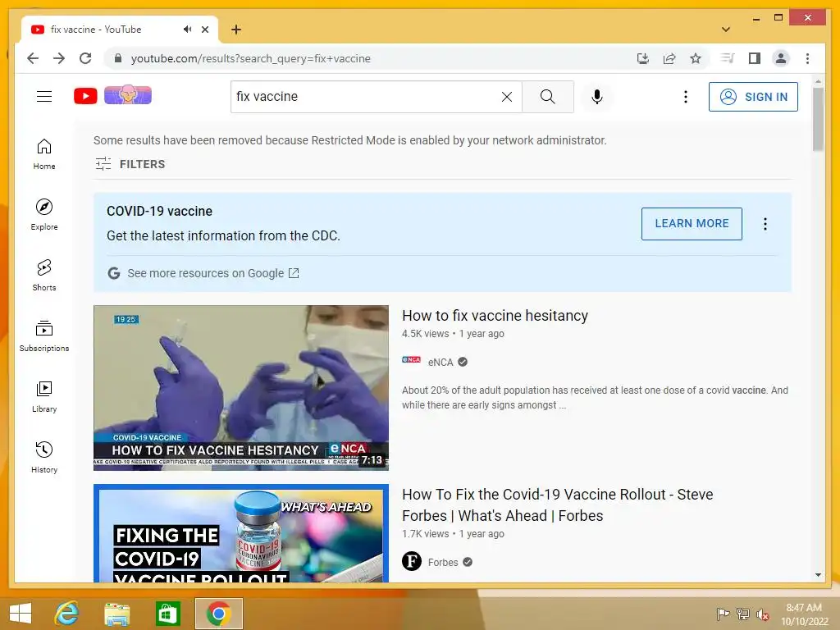Open video title How to fix vaccine hesitancy

point(495,316)
